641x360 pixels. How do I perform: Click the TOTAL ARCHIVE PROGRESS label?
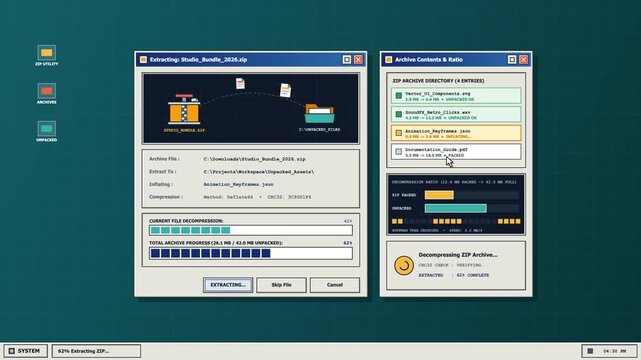point(216,243)
